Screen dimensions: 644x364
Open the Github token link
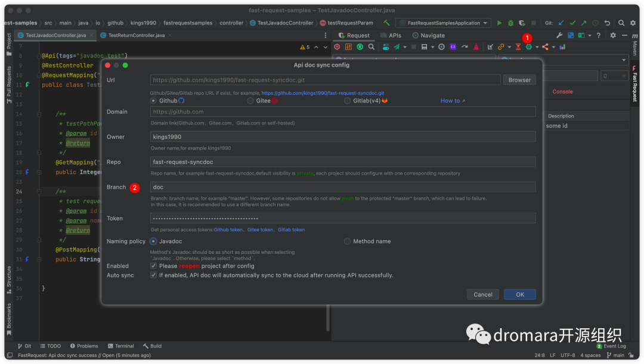(228, 230)
